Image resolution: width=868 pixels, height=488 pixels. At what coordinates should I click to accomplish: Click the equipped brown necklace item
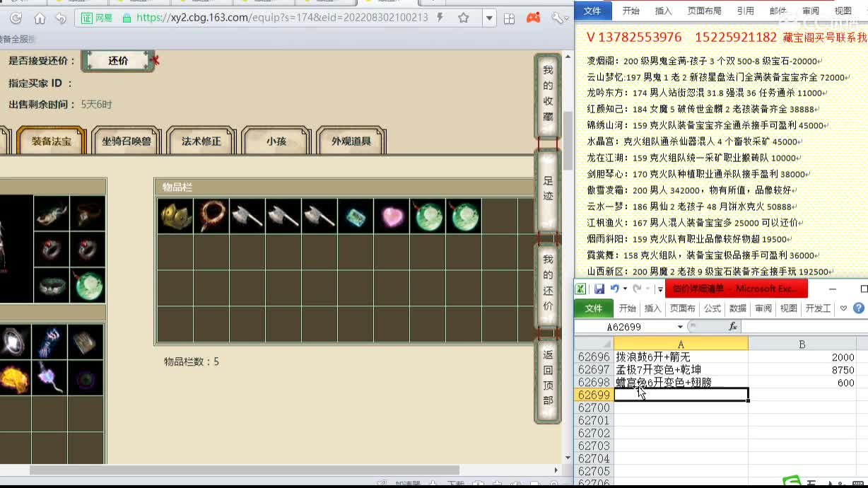[x=88, y=213]
